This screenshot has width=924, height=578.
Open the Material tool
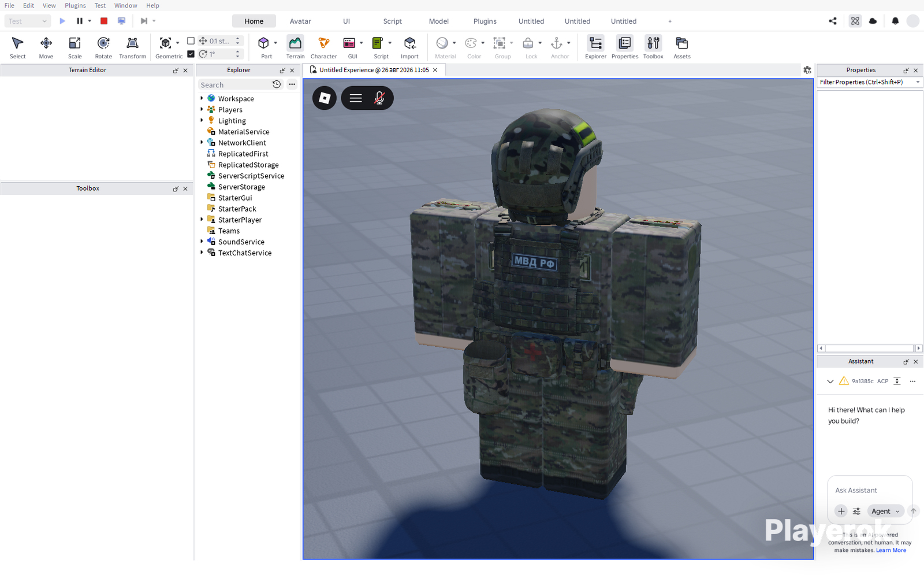(442, 43)
